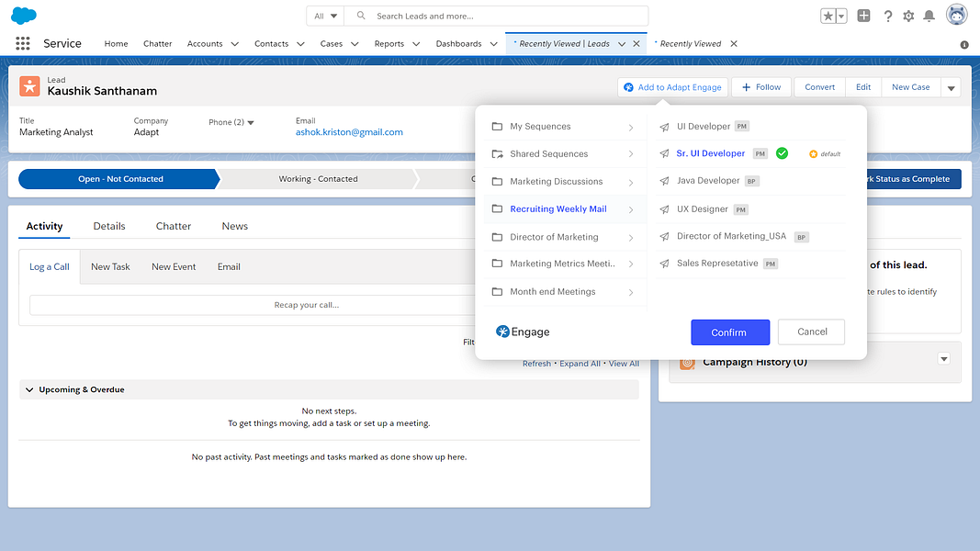Click the Director of Marketing folder icon
This screenshot has height=551, width=980.
(497, 237)
